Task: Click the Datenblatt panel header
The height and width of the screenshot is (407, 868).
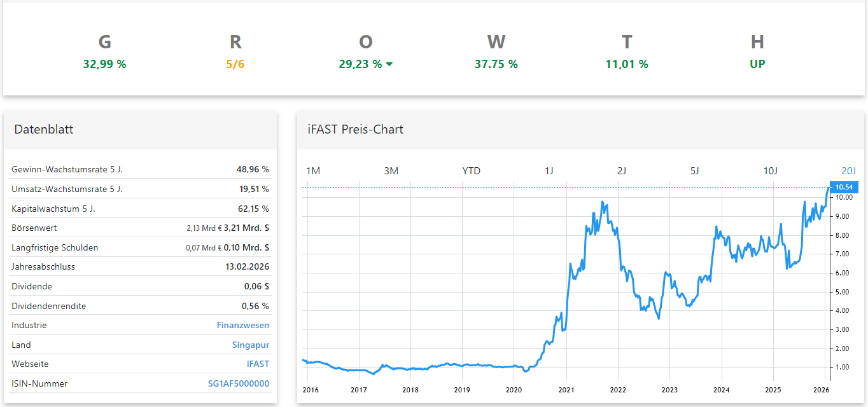Action: (x=43, y=129)
